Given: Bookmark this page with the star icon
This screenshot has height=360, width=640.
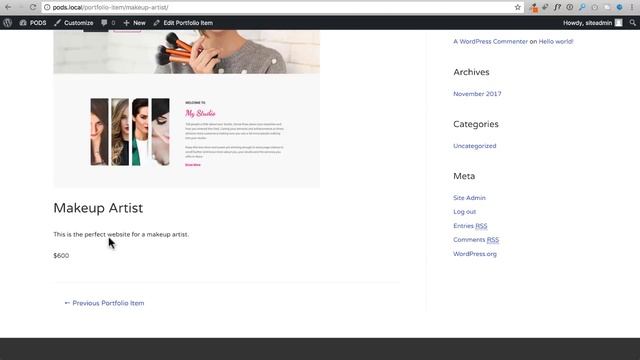Looking at the screenshot, I should (x=518, y=7).
